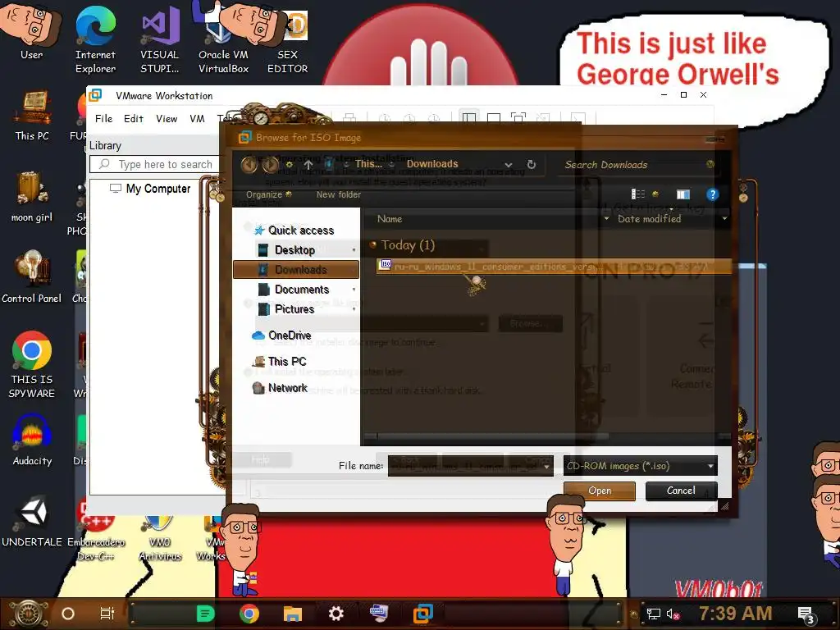Go back in the Browse for ISO dialog
This screenshot has height=630, width=840.
[249, 164]
